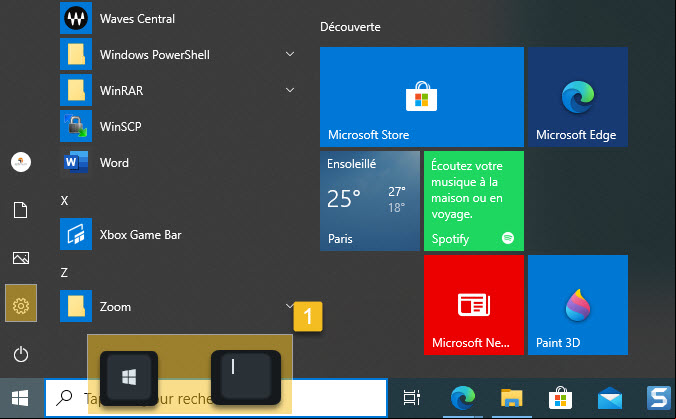Open Task View on the taskbar
This screenshot has width=676, height=419.
(x=412, y=398)
